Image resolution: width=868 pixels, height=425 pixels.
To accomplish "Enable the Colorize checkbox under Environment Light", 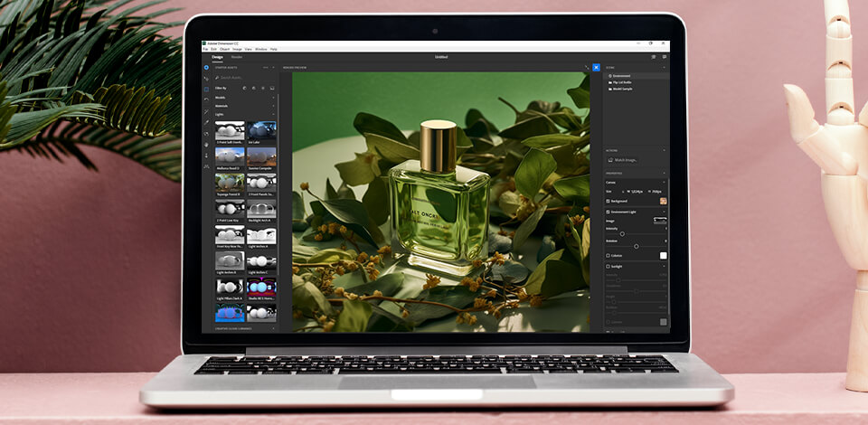I will pos(608,256).
